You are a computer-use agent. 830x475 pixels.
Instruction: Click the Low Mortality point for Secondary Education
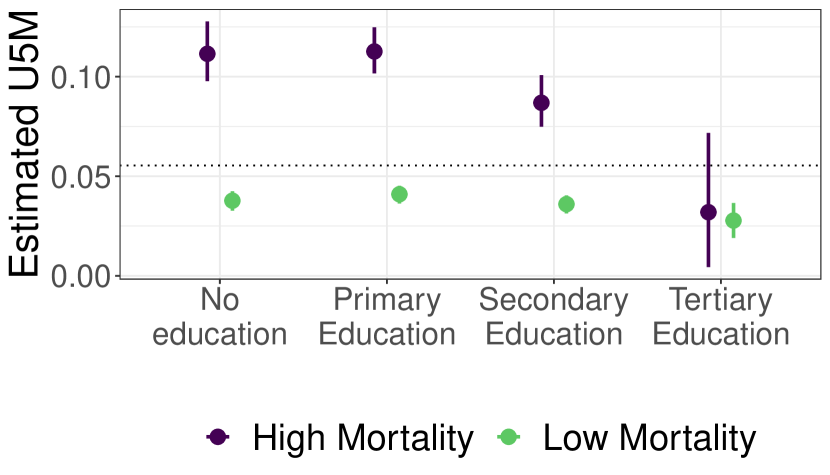pos(566,204)
